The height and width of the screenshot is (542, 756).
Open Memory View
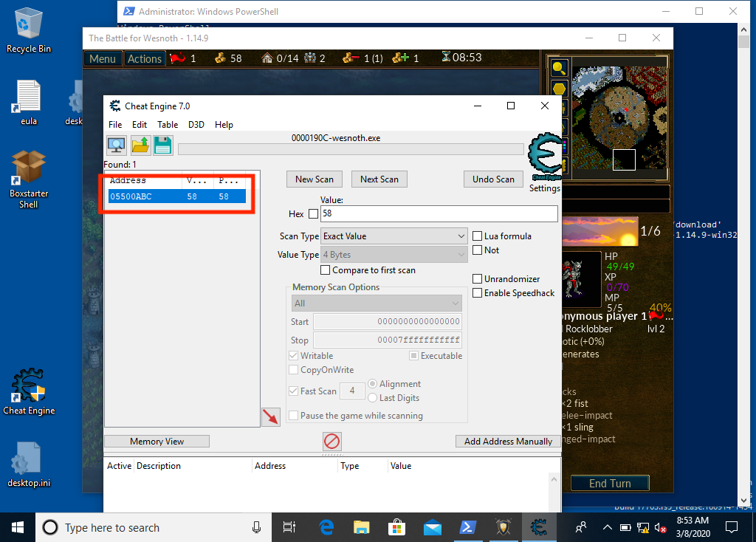pyautogui.click(x=157, y=442)
